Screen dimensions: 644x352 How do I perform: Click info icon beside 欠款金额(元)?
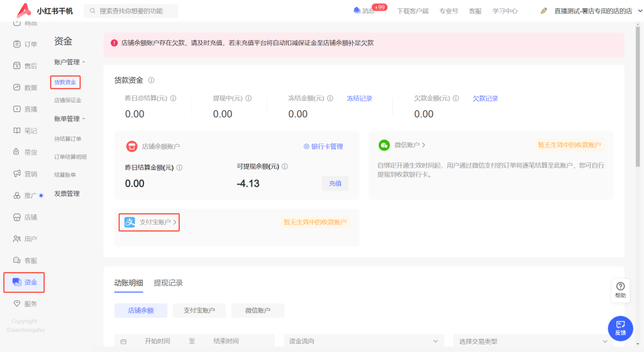[x=456, y=98]
